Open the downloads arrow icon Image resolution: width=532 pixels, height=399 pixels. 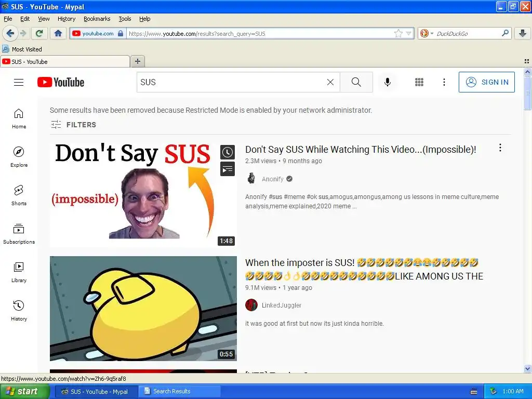point(523,33)
